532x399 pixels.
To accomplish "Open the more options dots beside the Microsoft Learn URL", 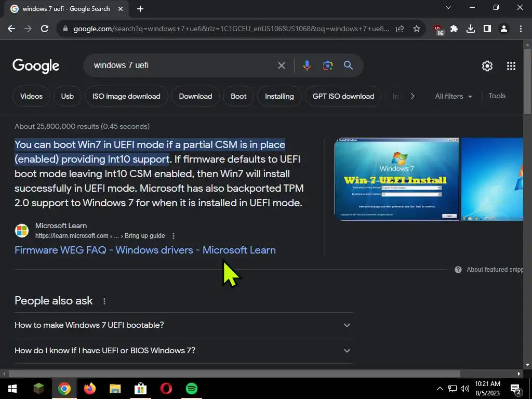I will 174,236.
